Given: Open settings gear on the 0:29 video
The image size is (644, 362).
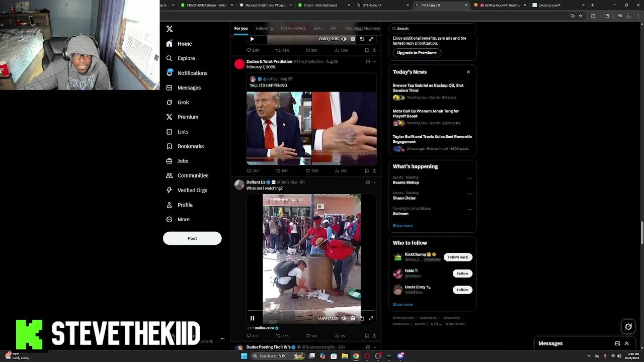Looking at the screenshot, I should coord(353,318).
